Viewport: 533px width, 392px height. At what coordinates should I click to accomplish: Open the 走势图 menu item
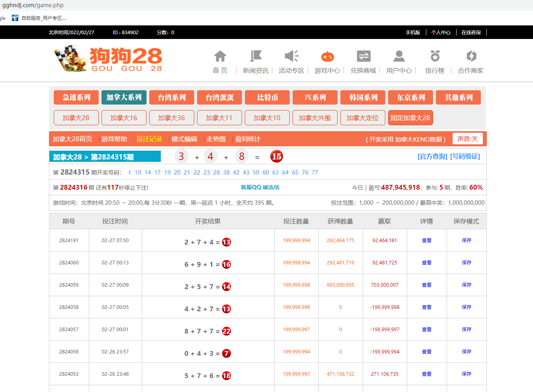[216, 139]
